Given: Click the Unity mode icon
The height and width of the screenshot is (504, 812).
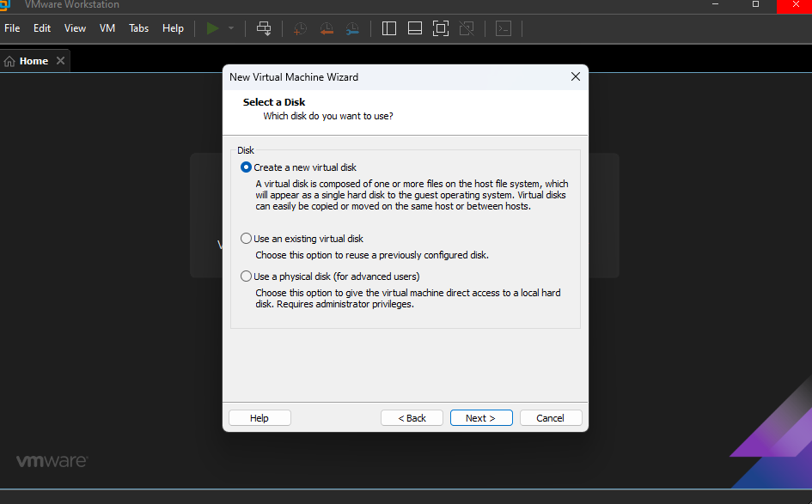Looking at the screenshot, I should [x=467, y=28].
